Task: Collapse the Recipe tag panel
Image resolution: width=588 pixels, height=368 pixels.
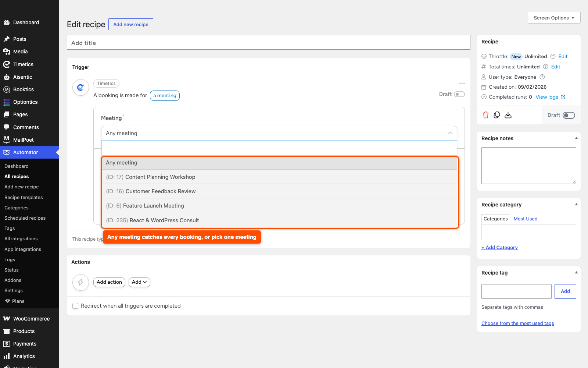Action: click(x=576, y=273)
